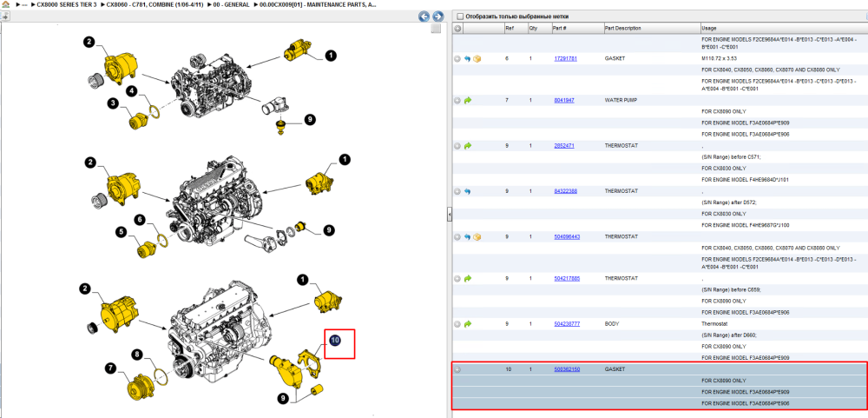Click '(S/N Range) before C571;' usage text

click(730, 157)
